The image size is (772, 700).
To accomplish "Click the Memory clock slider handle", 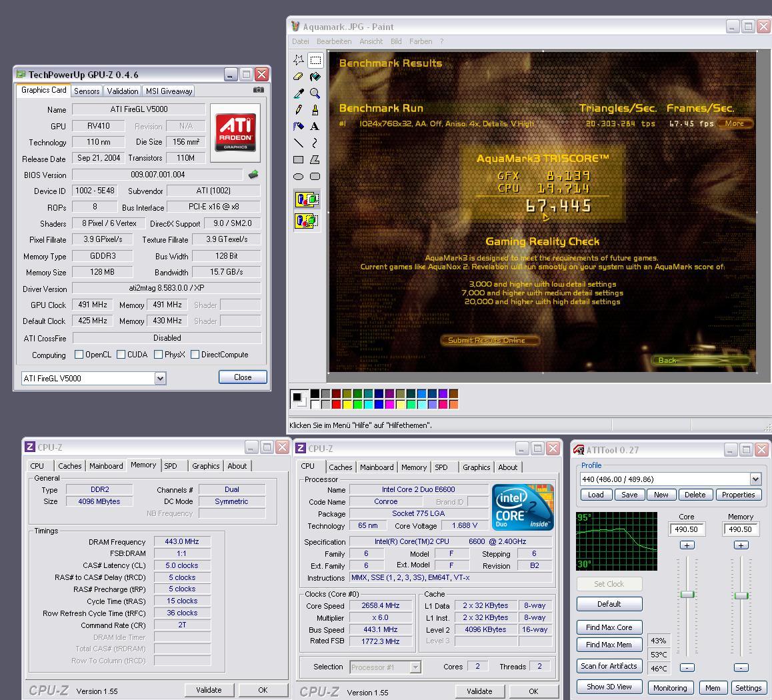I will pos(741,595).
